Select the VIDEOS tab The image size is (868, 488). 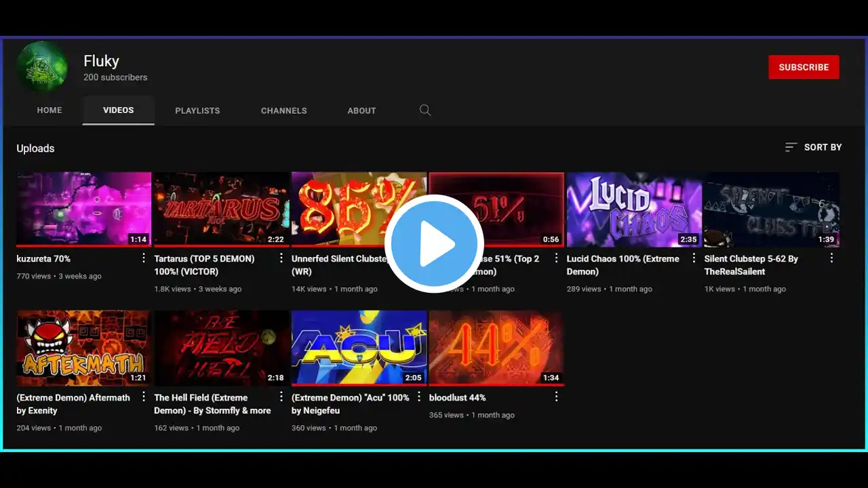point(119,110)
